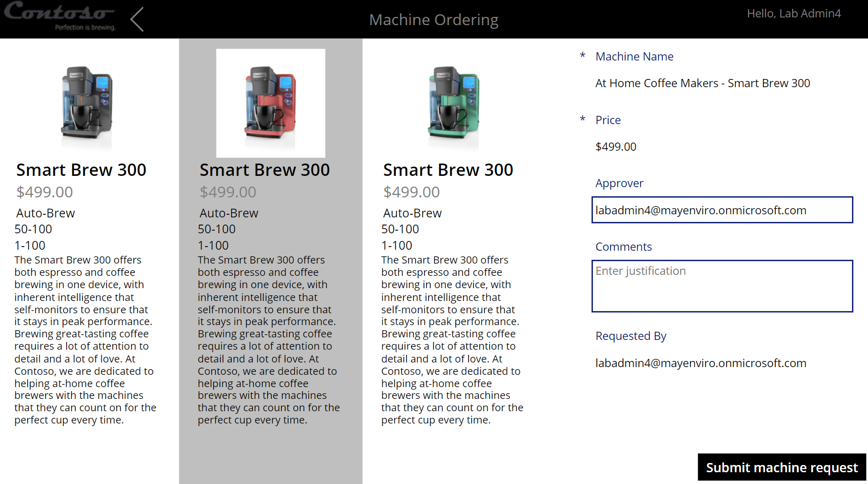Click the gray $499.00 price under the gray machine
Viewport: 868px width, 484px height.
pyautogui.click(x=45, y=192)
